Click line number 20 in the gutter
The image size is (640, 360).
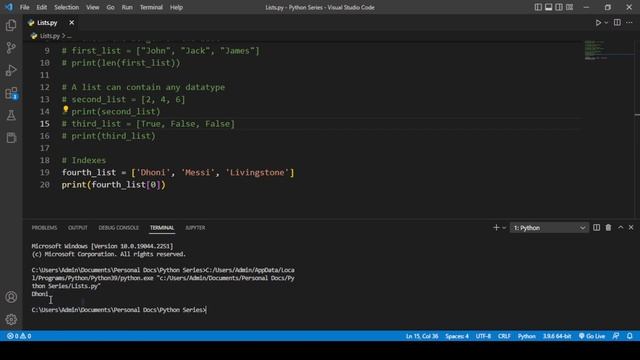coord(45,184)
